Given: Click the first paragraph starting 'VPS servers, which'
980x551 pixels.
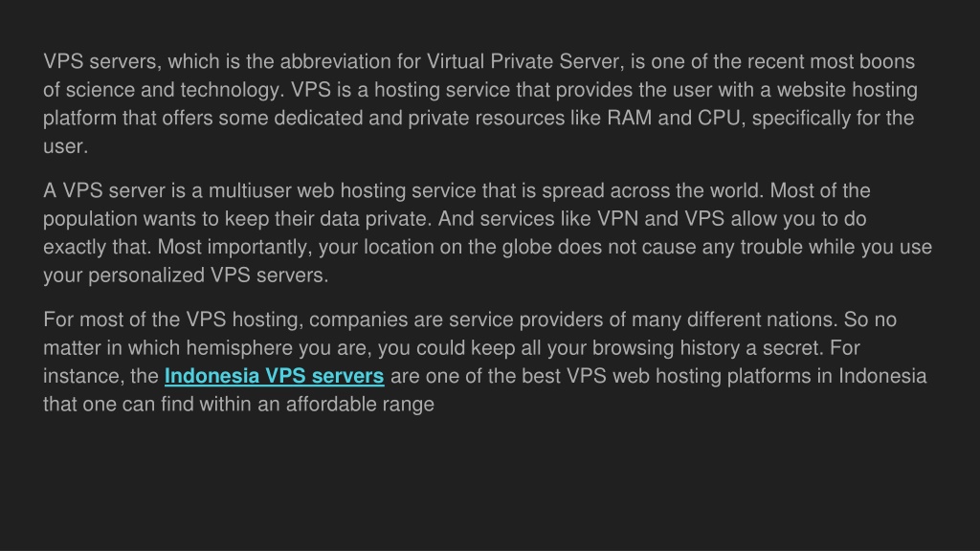Looking at the screenshot, I should point(480,103).
